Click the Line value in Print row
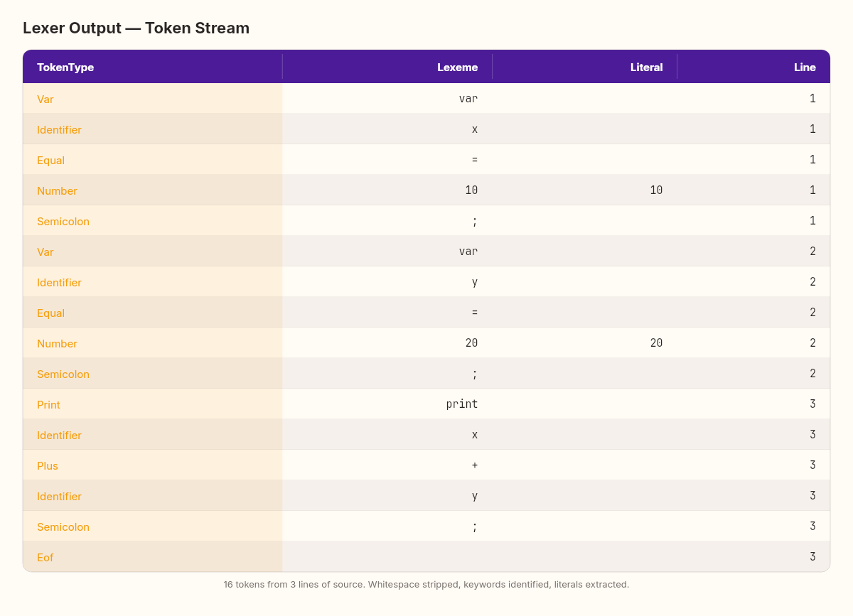The width and height of the screenshot is (853, 616). pyautogui.click(x=753, y=404)
